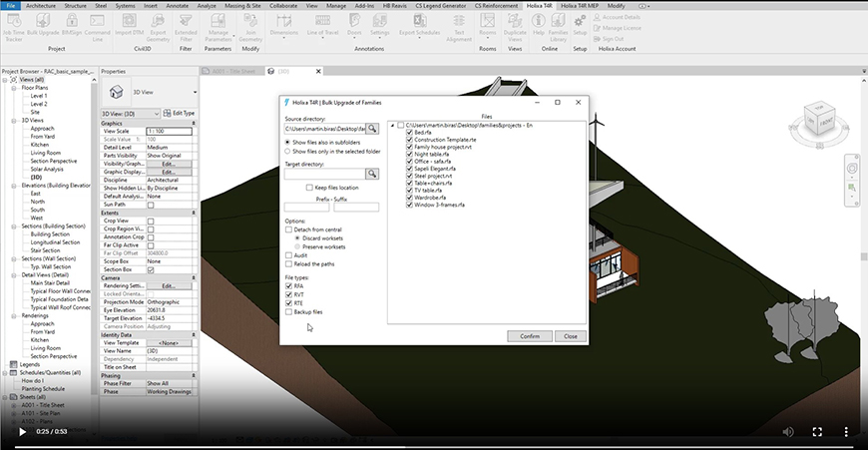Launch the Bulk Upgrade tool

[x=43, y=26]
